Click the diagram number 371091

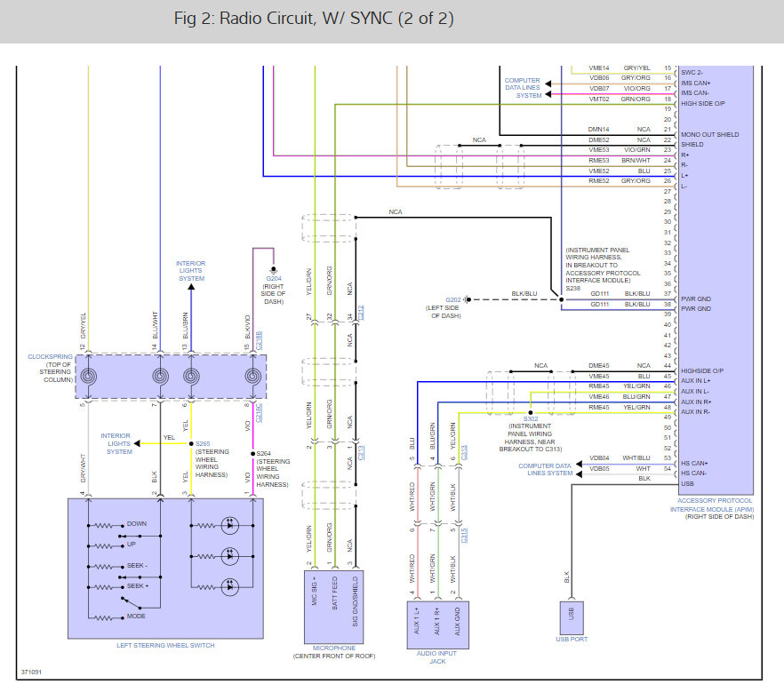click(x=31, y=672)
